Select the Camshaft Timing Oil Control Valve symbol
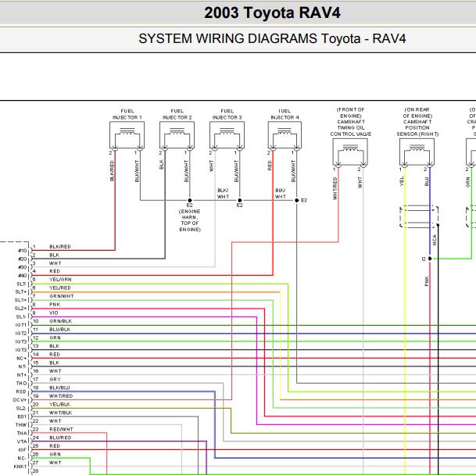The width and height of the screenshot is (476, 475). (x=350, y=152)
